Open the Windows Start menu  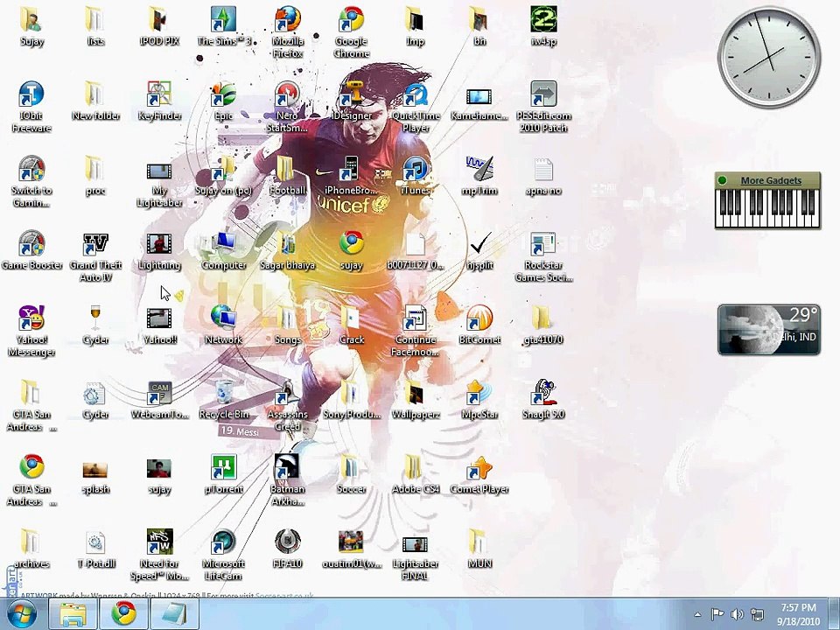[20, 614]
